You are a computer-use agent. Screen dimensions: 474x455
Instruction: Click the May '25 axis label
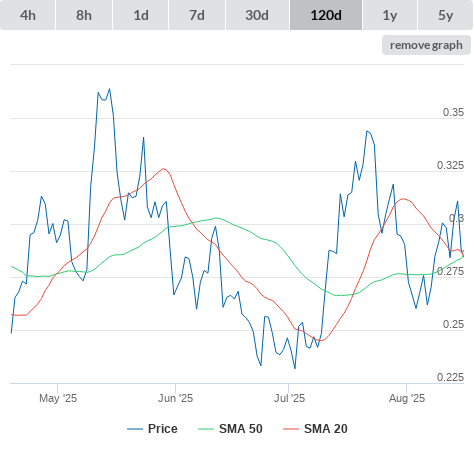[x=58, y=398]
